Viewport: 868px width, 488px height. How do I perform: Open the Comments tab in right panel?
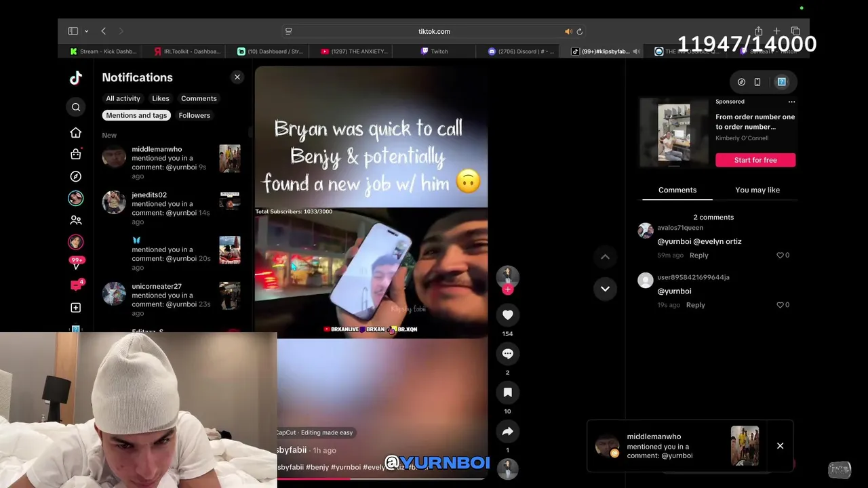click(x=677, y=190)
